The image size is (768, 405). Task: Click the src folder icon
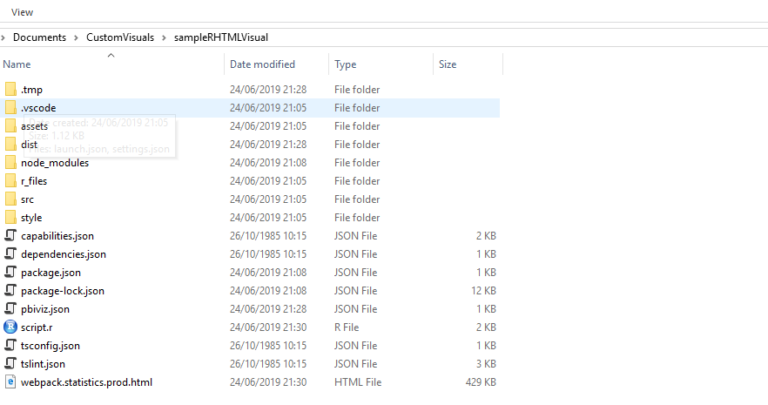pos(11,200)
